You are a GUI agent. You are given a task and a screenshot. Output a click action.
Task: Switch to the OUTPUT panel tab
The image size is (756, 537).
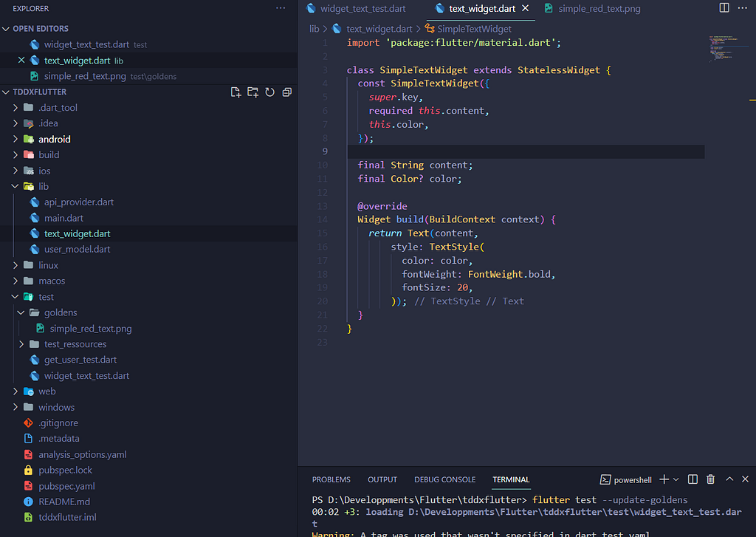(382, 479)
